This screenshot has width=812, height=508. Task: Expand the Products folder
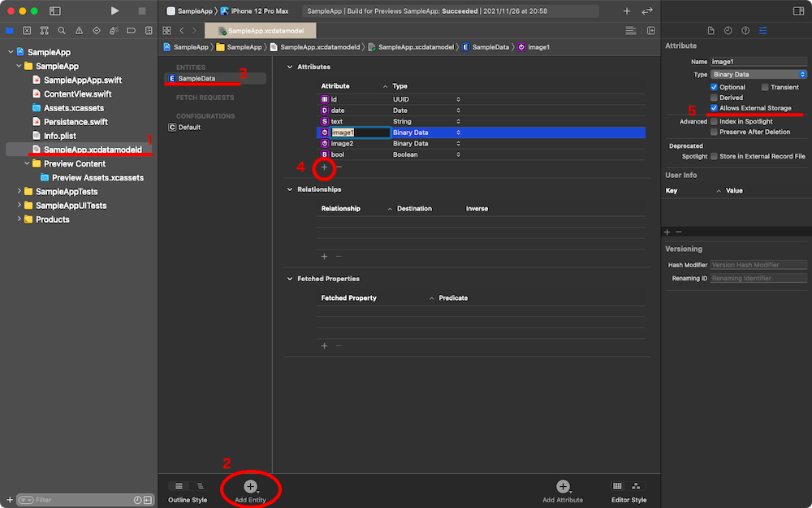19,219
